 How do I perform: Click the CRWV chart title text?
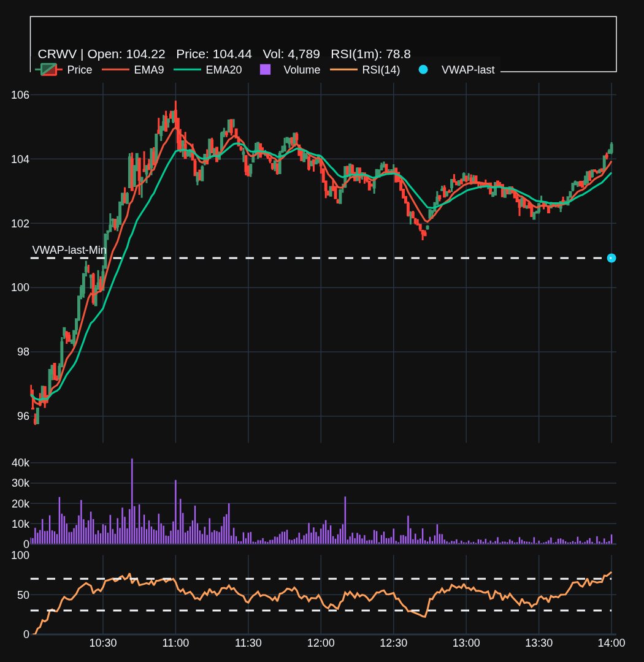pyautogui.click(x=224, y=54)
